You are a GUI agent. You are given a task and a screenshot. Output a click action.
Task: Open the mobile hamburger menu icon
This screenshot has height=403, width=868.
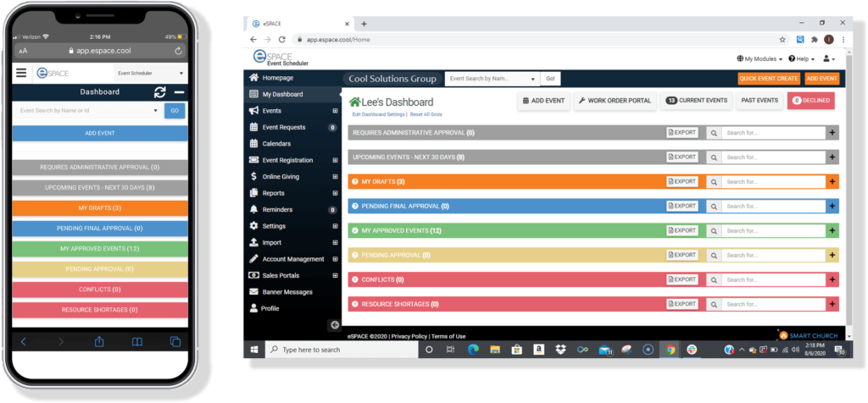21,73
